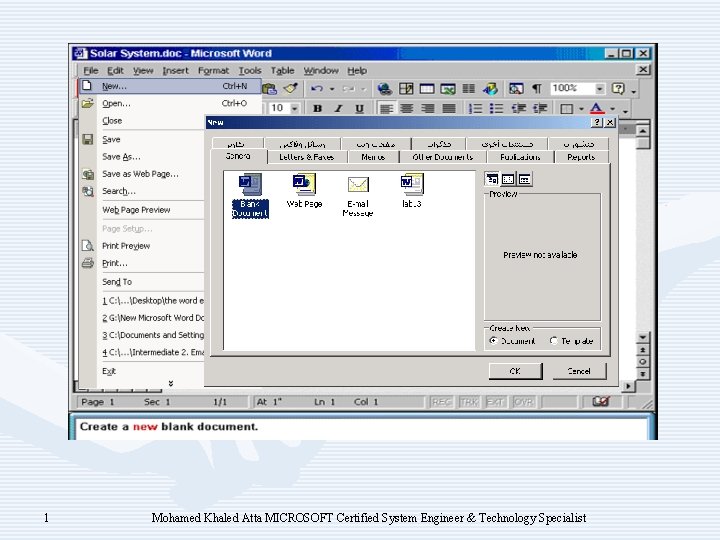Click Cancel in the New dialog
Image resolution: width=720 pixels, height=540 pixels.
579,371
